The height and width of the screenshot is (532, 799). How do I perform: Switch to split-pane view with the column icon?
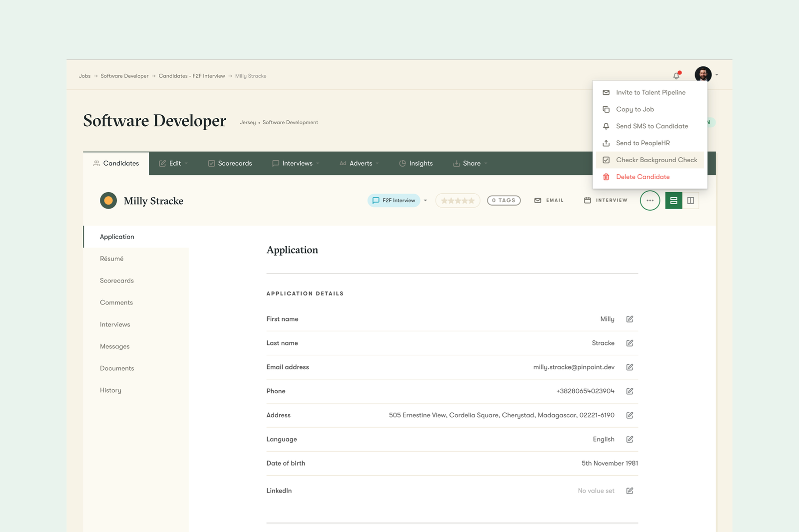(691, 200)
